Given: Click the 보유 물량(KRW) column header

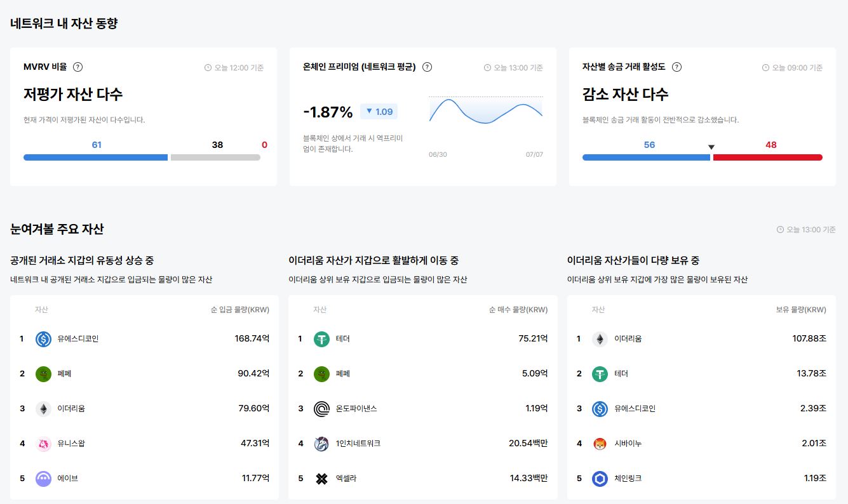Looking at the screenshot, I should coord(801,310).
